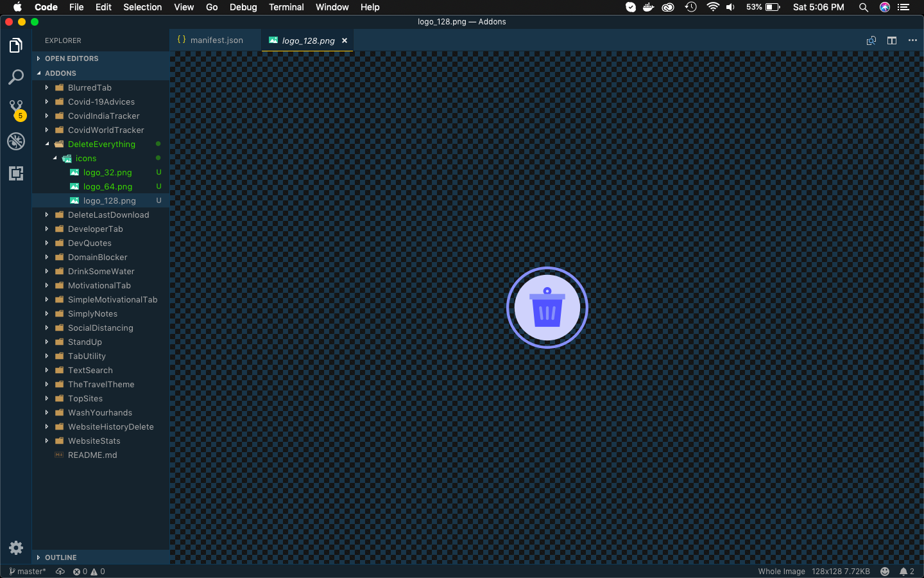Click the Open Changes icon in editor toolbar
This screenshot has height=578, width=924.
(x=871, y=40)
